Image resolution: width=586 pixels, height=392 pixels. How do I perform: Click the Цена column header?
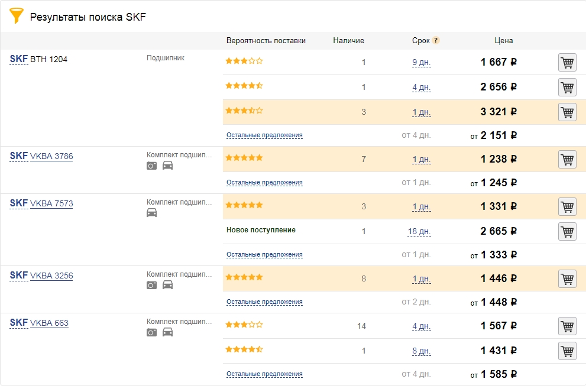pos(503,40)
